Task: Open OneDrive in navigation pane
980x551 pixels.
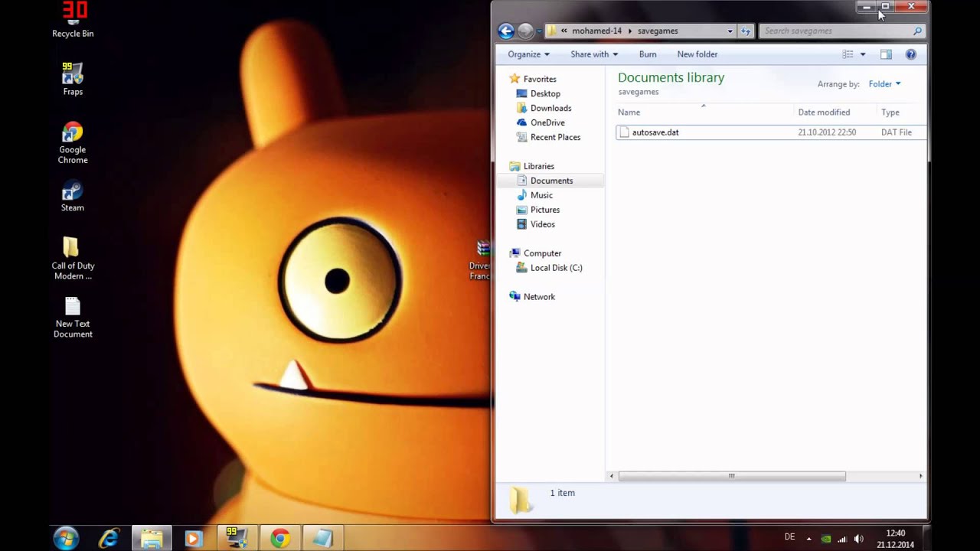Action: [x=547, y=122]
